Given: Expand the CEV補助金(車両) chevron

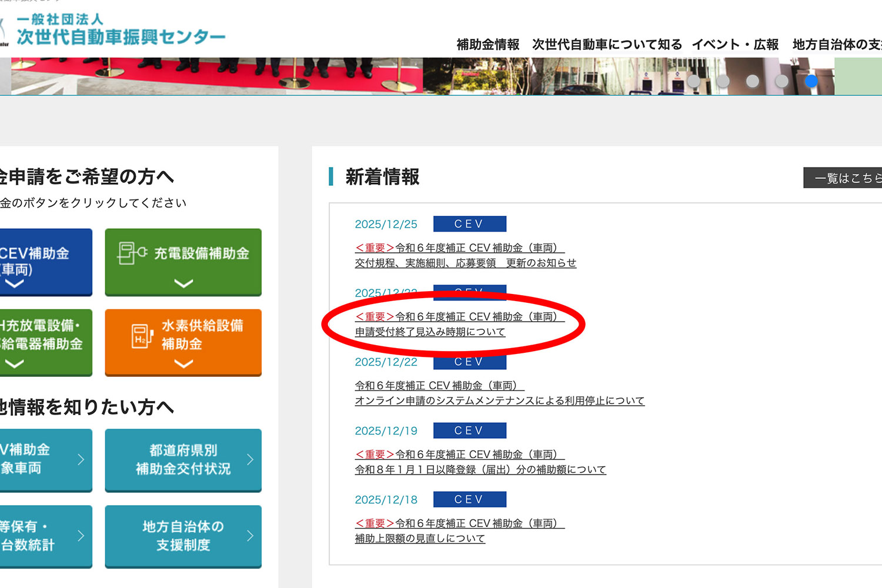Looking at the screenshot, I should pyautogui.click(x=14, y=283).
